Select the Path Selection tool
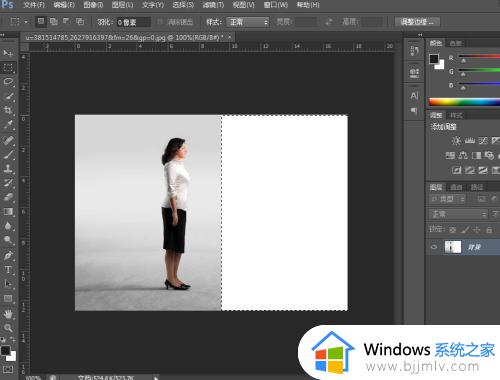500x380 pixels. (8, 284)
